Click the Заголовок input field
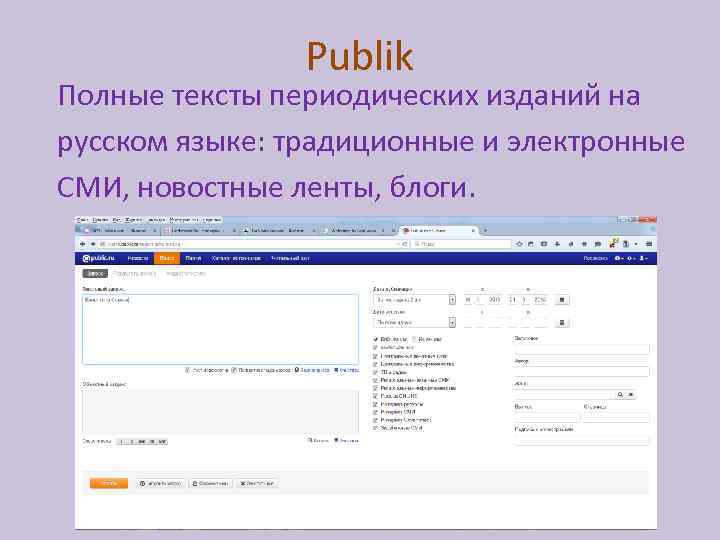 (581, 349)
